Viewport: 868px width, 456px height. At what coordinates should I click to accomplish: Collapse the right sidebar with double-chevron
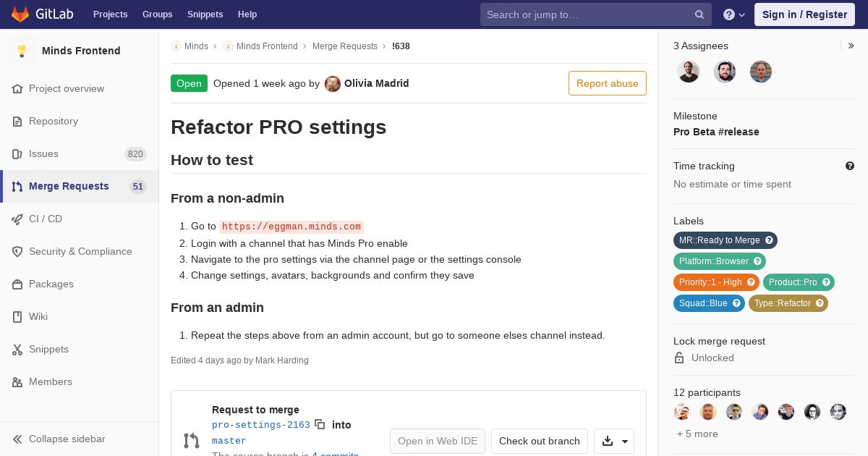coord(851,46)
